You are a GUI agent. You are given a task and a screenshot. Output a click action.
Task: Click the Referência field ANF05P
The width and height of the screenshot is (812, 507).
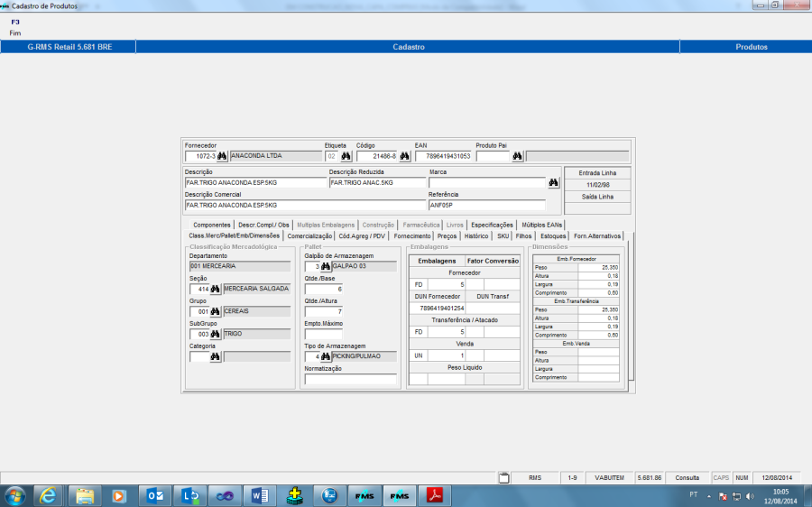coord(487,205)
